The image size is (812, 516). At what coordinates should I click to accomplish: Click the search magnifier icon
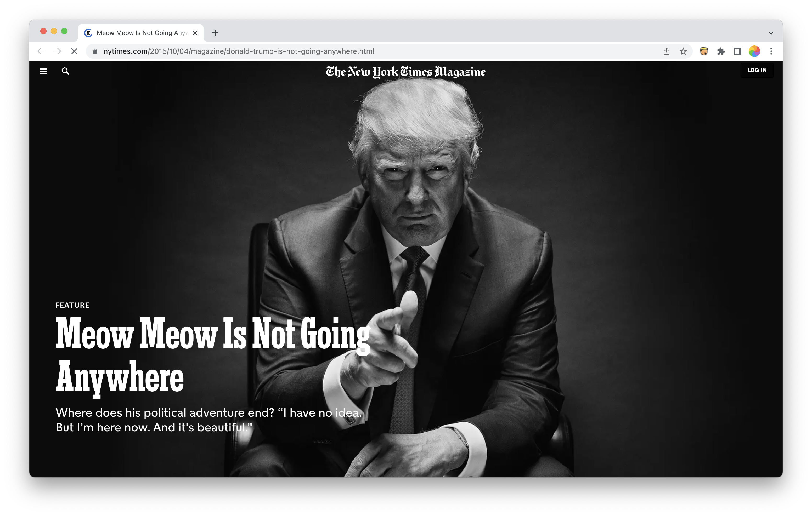coord(65,71)
